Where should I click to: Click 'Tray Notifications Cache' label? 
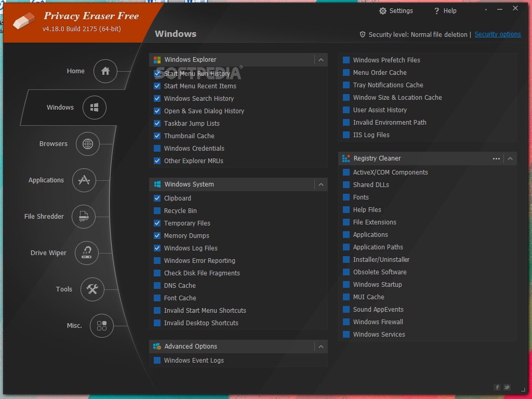pos(388,85)
